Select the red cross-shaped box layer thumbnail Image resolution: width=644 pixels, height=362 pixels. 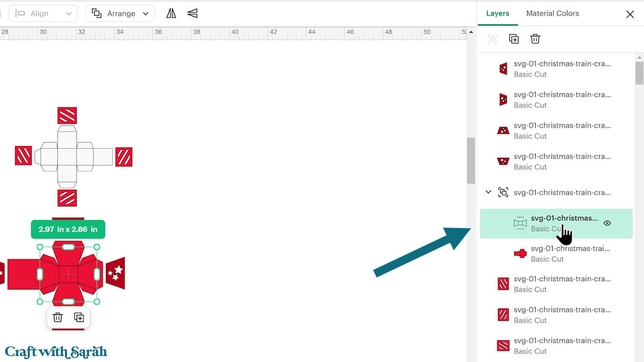pyautogui.click(x=520, y=253)
